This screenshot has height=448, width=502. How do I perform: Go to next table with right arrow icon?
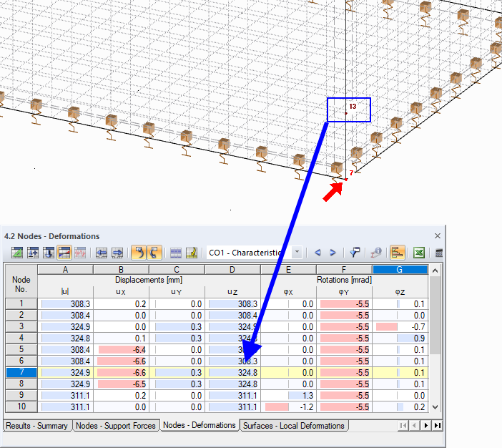tap(117, 253)
